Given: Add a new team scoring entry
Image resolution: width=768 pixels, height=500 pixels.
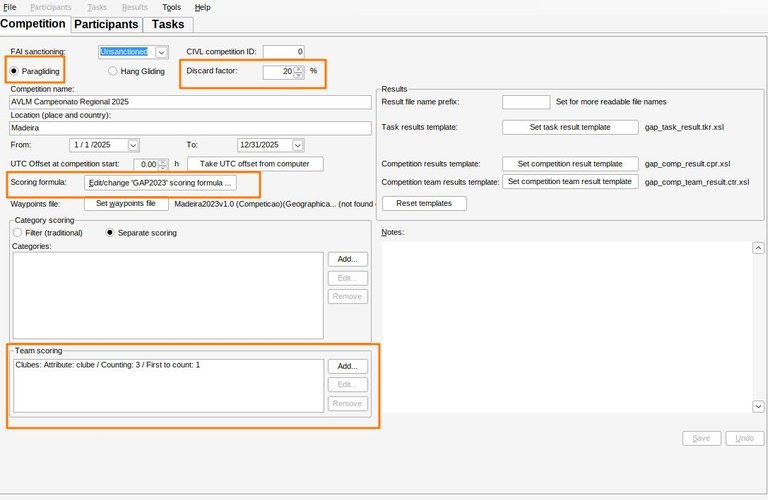Looking at the screenshot, I should (347, 366).
